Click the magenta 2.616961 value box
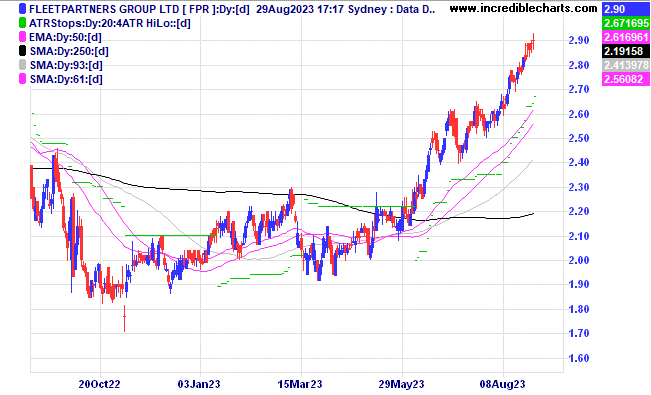This screenshot has width=651, height=395. click(x=626, y=37)
